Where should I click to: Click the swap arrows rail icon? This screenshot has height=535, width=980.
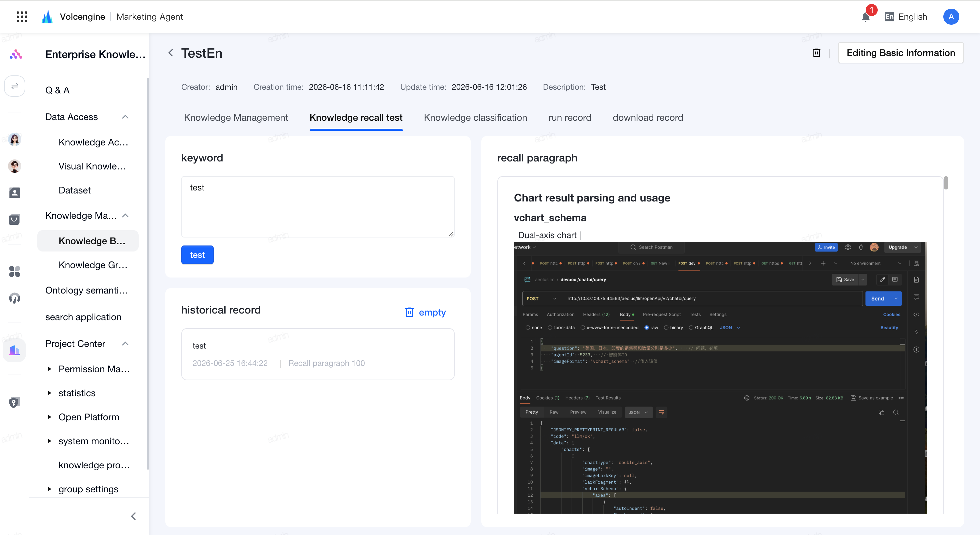(14, 86)
